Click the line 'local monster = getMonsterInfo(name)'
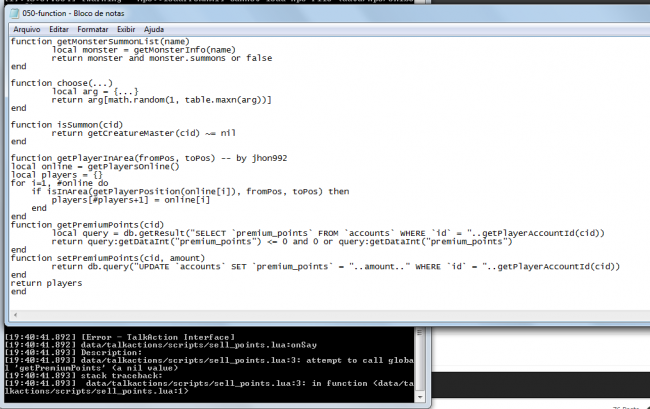Viewport: 650px width, 409px height. (x=144, y=50)
